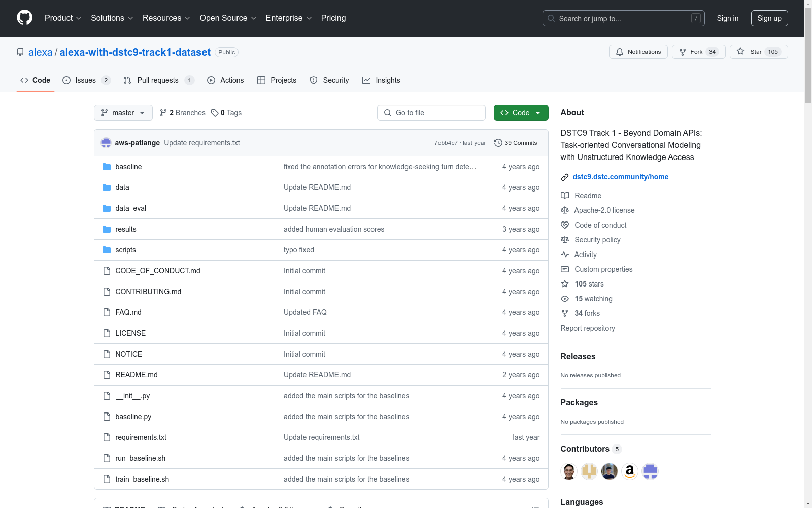Click the Go to file search box

pos(431,113)
